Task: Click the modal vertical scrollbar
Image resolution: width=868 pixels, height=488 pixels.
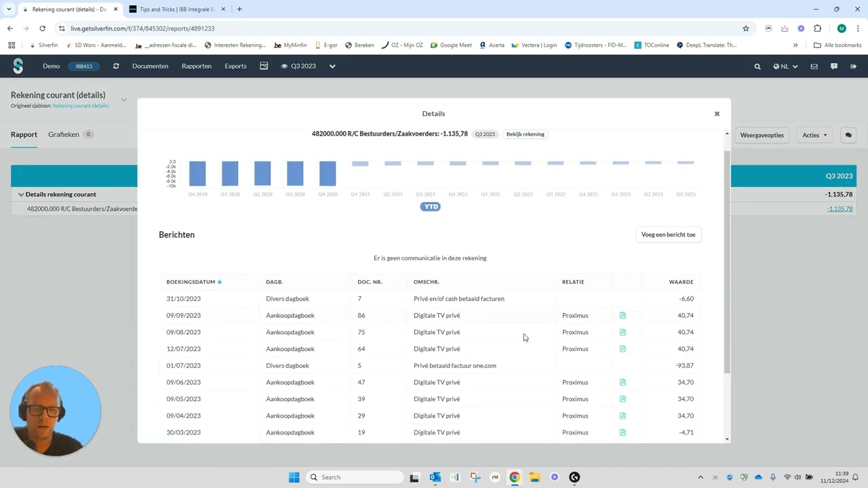Action: pos(727,261)
